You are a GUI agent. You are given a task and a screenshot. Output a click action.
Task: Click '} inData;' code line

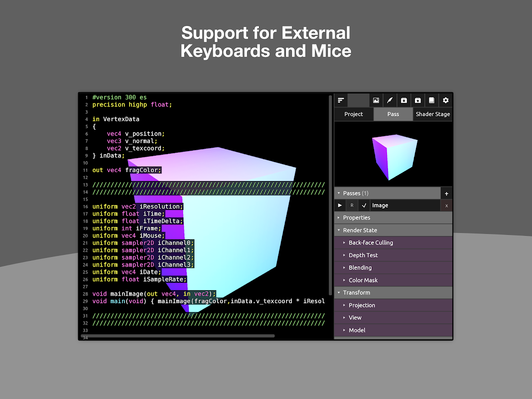tap(109, 156)
